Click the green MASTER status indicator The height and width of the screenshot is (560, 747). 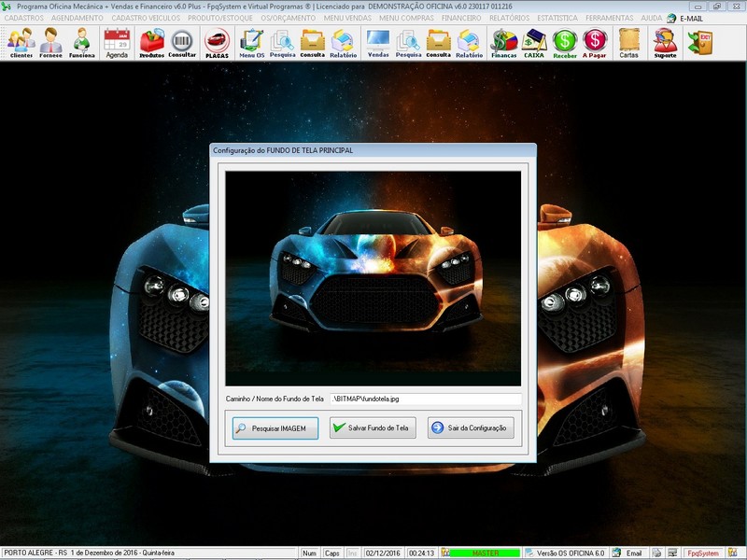485,553
